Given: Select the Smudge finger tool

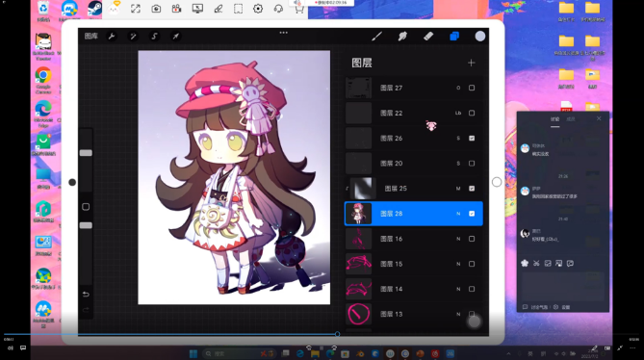Looking at the screenshot, I should tap(402, 37).
